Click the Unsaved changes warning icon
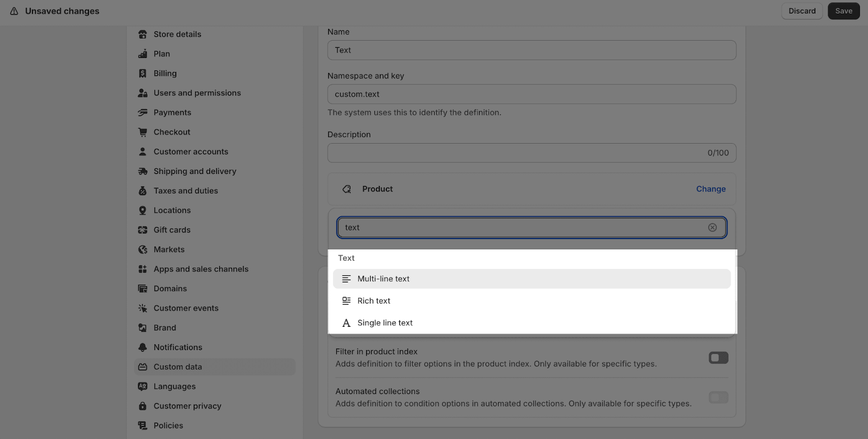Screen dimensions: 868x439 14,11
